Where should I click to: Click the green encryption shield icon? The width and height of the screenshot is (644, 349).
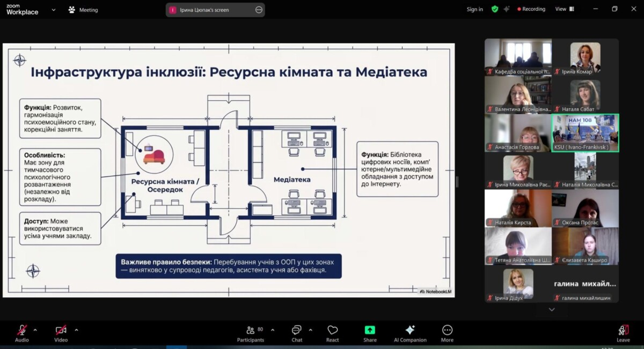point(495,9)
